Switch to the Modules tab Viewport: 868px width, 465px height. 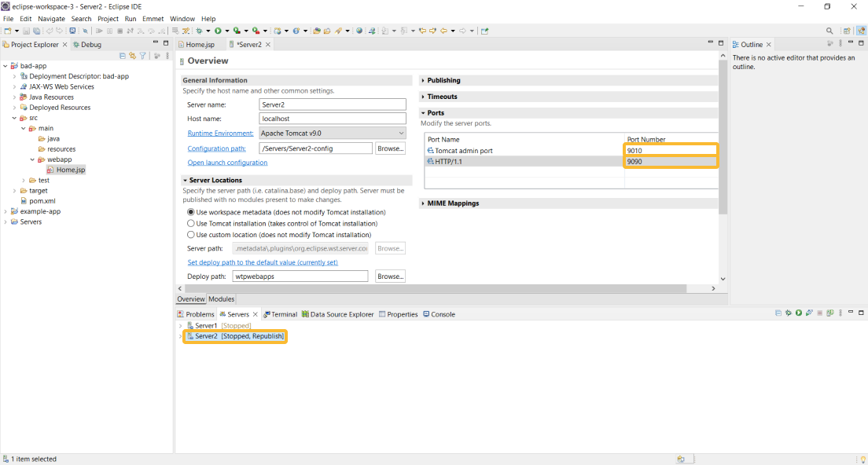[222, 299]
